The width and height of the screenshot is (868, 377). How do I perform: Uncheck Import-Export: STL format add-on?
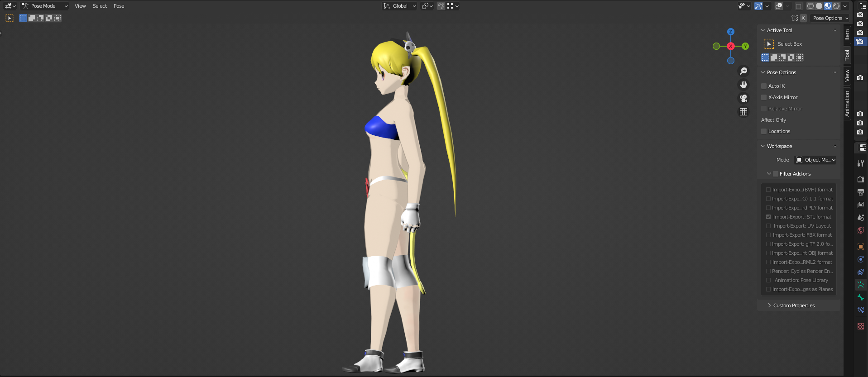(768, 217)
